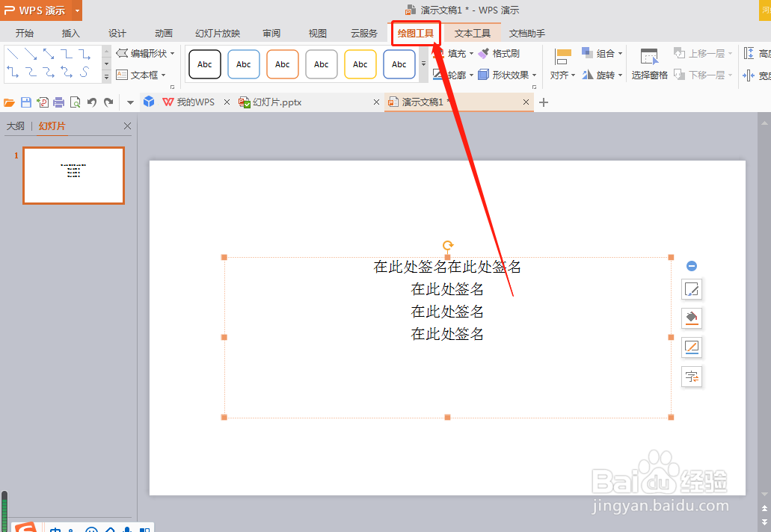The image size is (771, 532).
Task: Select the elbow connector shape
Action: 67,54
